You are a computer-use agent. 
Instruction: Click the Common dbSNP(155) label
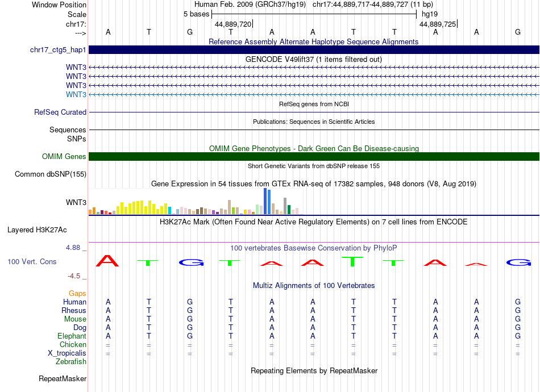(x=51, y=174)
